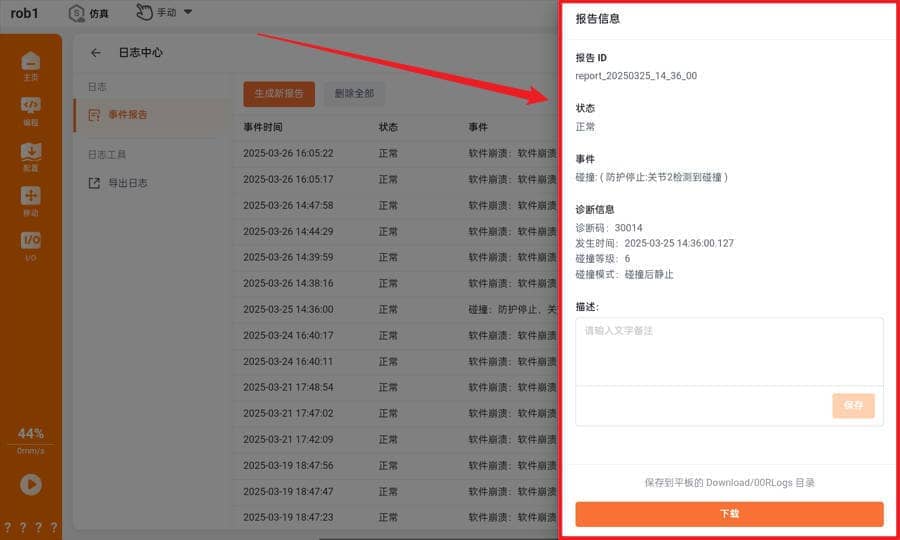Click the 删除全部 button

(354, 94)
